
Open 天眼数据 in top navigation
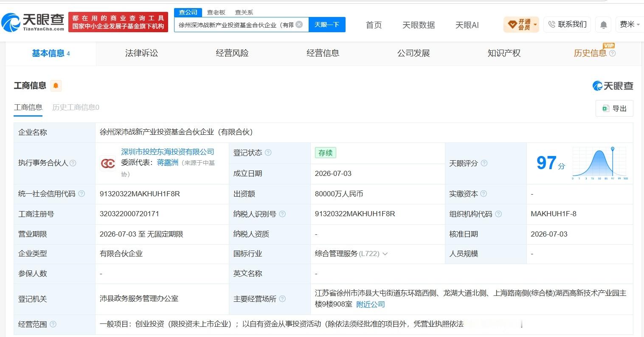coord(419,25)
